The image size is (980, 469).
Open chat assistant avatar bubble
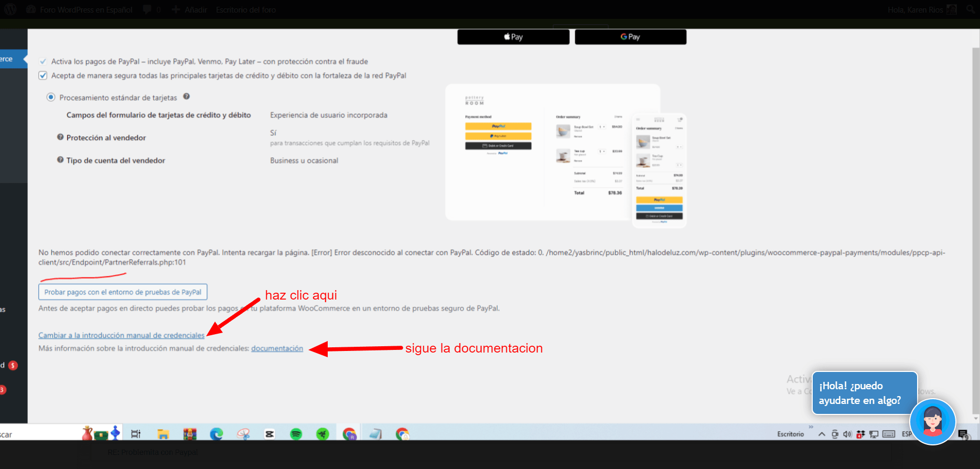coord(933,422)
